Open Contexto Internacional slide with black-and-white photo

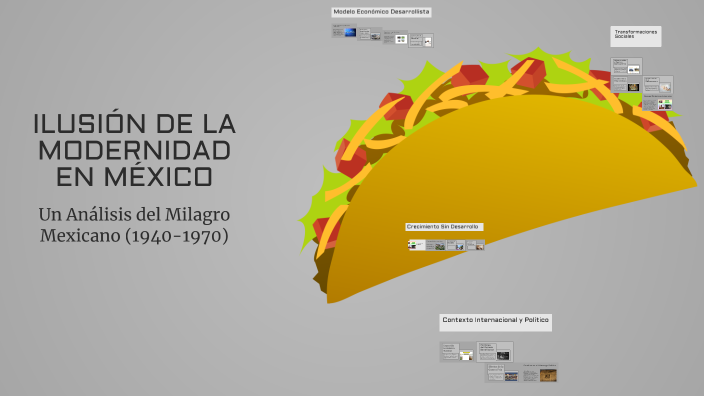click(x=495, y=352)
